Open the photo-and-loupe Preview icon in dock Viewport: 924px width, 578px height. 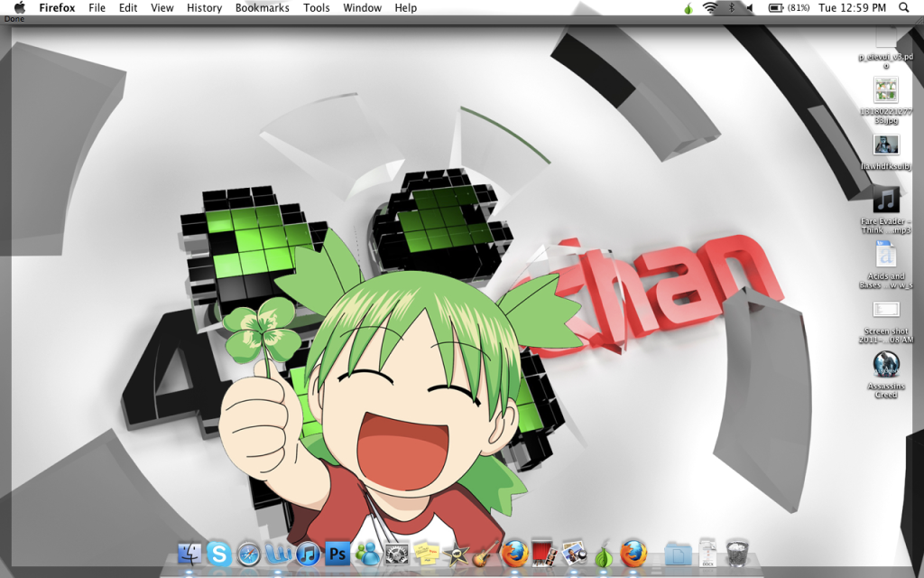pos(575,554)
